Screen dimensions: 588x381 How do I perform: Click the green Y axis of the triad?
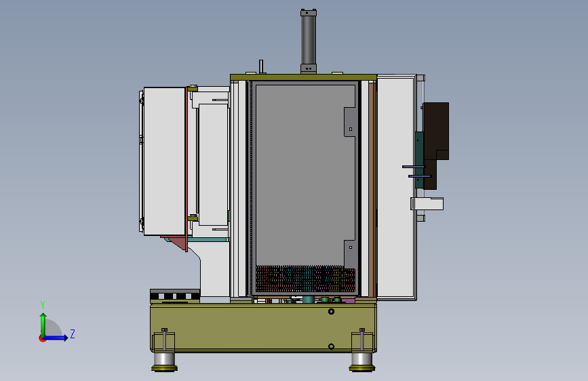[x=43, y=324]
